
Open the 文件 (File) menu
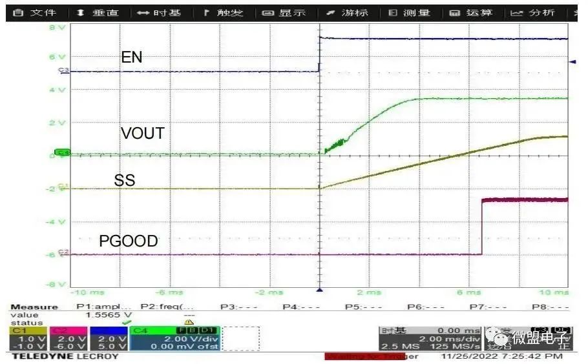35,13
